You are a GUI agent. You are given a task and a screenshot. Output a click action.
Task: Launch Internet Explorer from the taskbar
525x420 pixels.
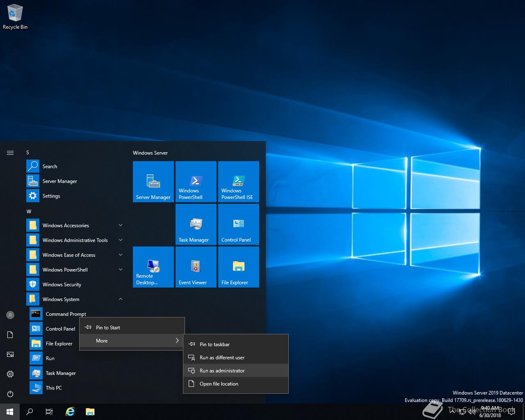coord(70,412)
